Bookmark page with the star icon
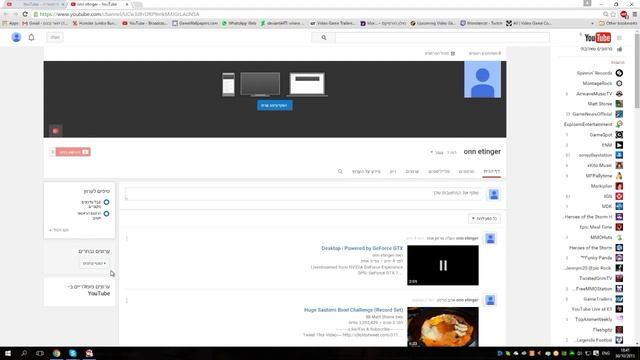Screen dimensions: 640x360 (x=613, y=14)
